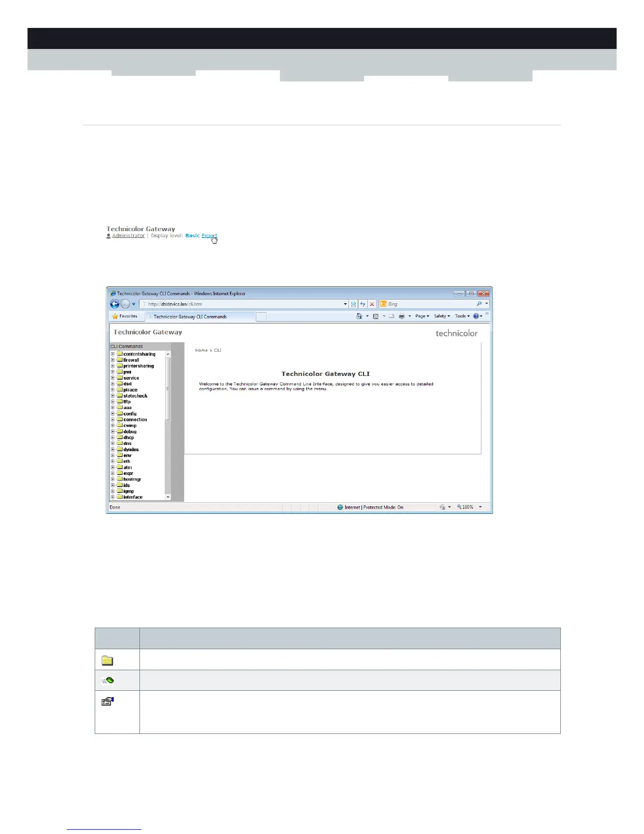Select the Technicolor Gateway CLI Commands tab

pyautogui.click(x=200, y=316)
